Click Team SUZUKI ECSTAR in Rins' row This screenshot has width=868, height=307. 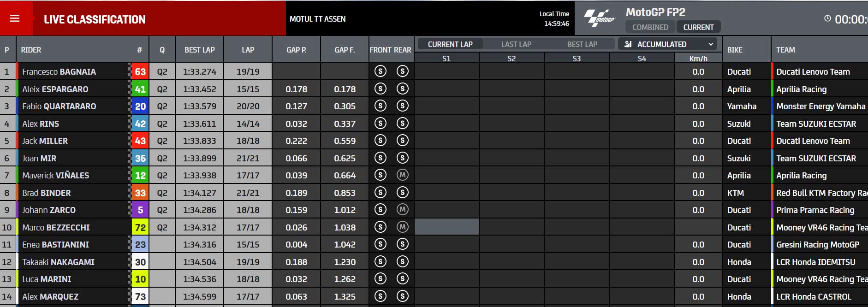click(x=816, y=124)
